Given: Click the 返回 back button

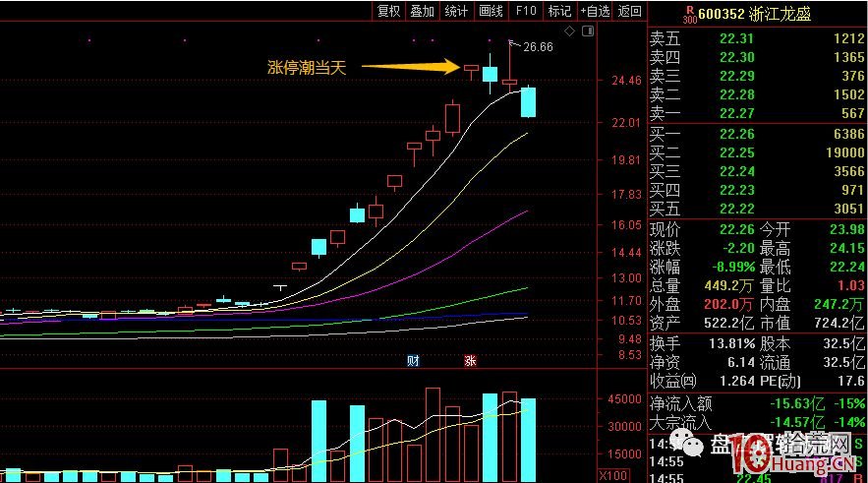Looking at the screenshot, I should (629, 11).
